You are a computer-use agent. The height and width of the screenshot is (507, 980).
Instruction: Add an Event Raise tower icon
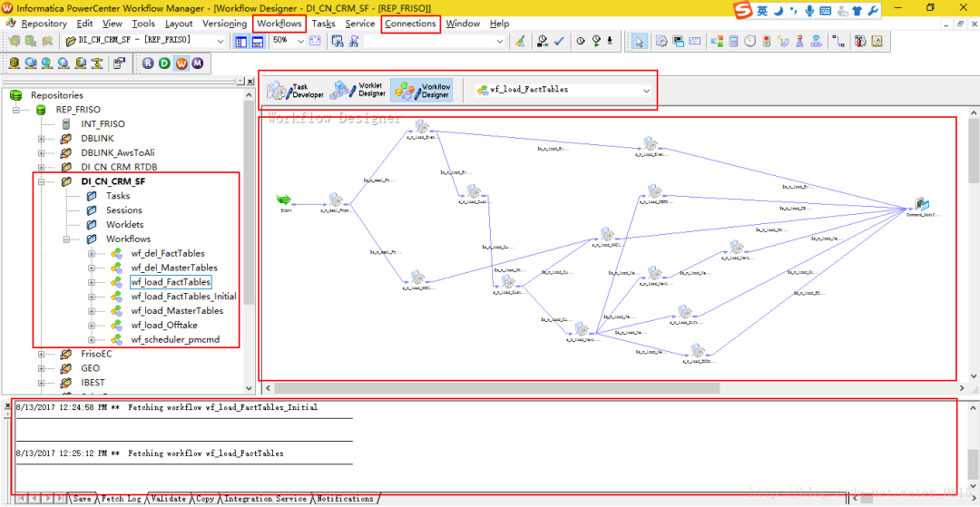(799, 41)
